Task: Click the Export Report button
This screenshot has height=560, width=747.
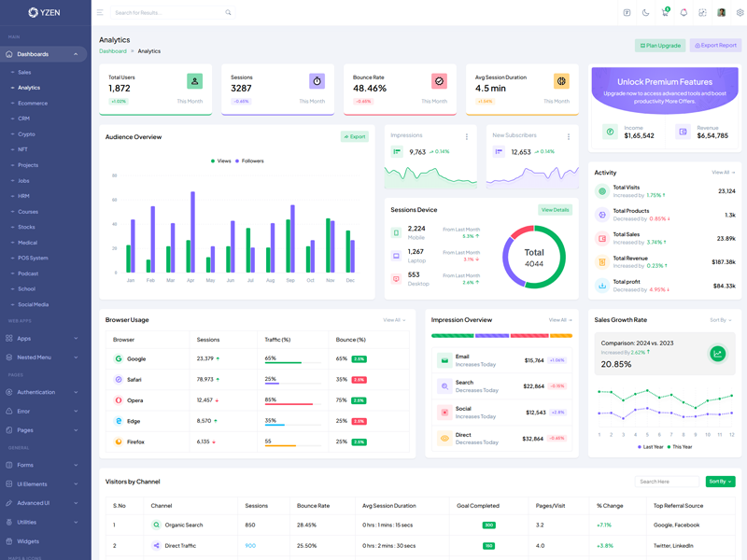Action: (x=715, y=45)
